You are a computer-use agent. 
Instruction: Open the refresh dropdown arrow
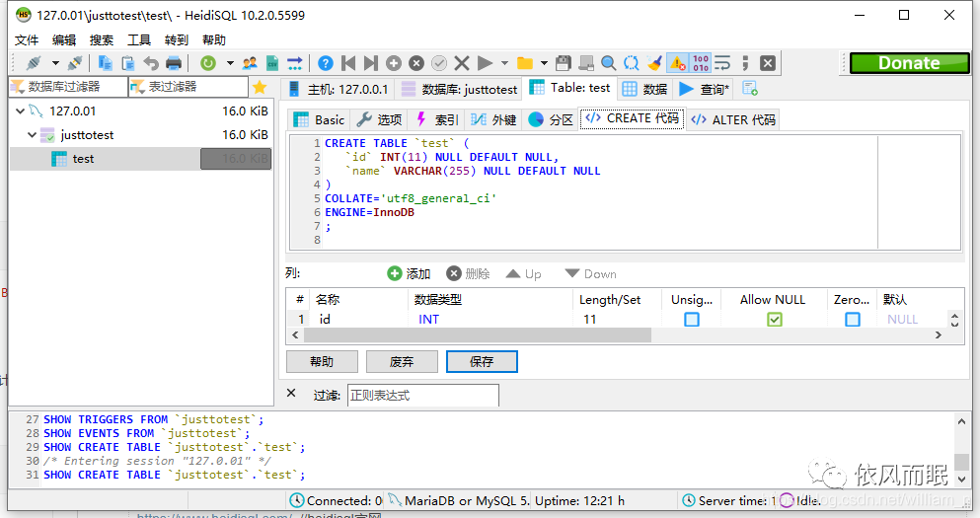230,63
